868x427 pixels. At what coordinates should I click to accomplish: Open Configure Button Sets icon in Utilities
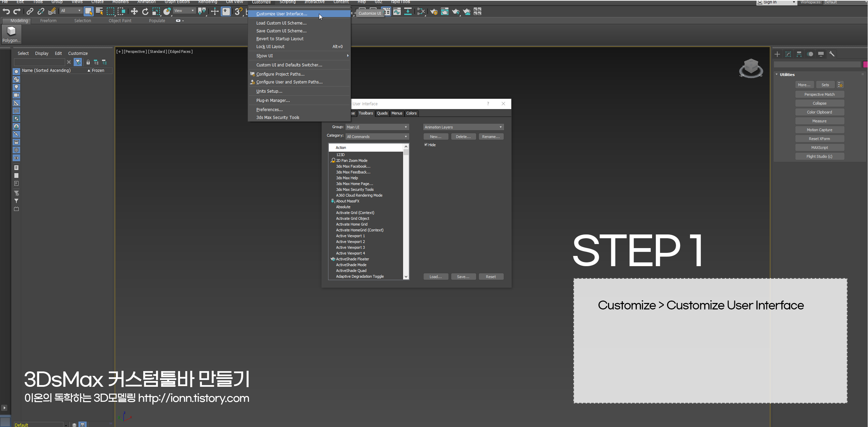click(840, 85)
